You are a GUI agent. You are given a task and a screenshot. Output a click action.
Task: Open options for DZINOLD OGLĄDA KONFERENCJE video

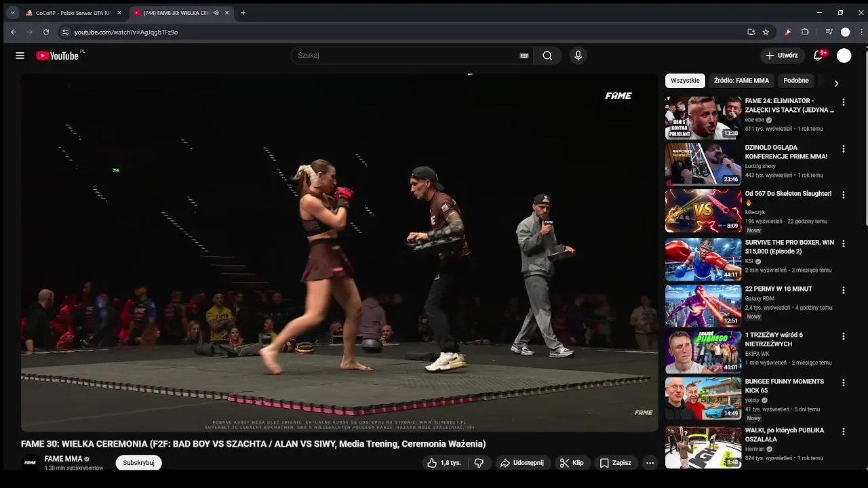844,148
